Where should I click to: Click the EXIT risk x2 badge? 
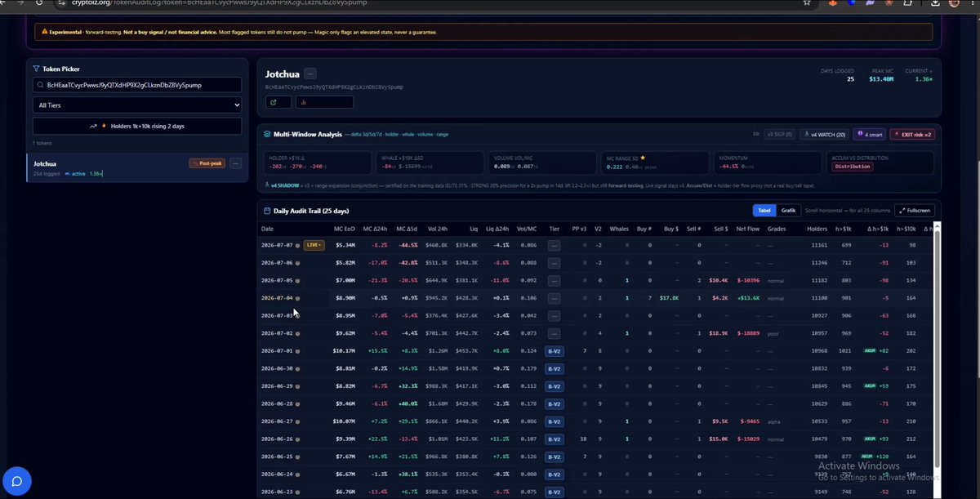[913, 133]
